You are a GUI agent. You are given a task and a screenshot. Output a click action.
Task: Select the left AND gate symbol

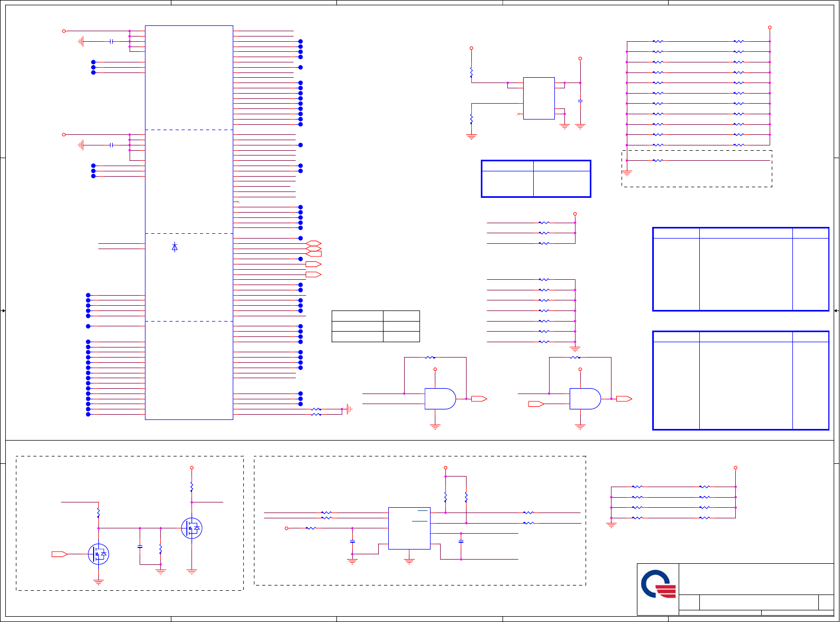(x=440, y=399)
